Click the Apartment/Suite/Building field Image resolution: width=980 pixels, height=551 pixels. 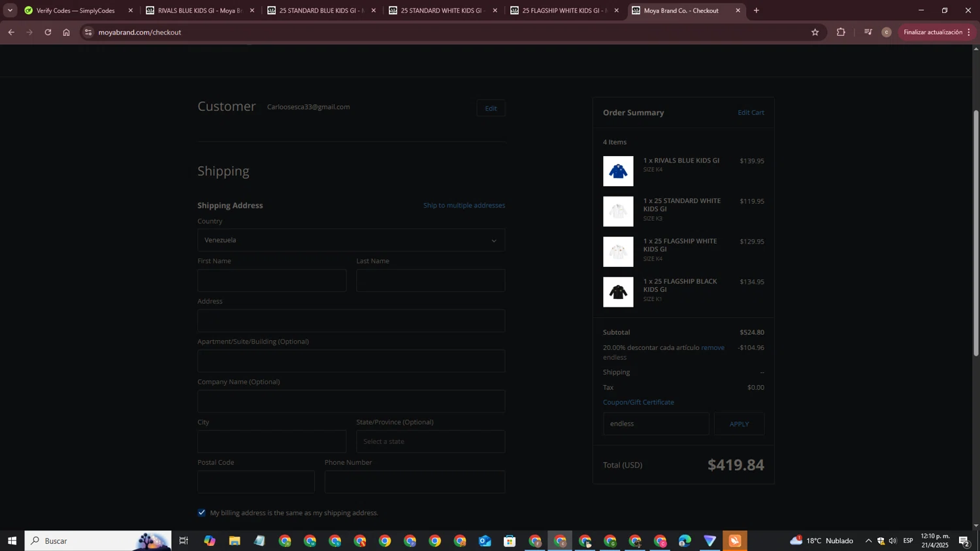(351, 361)
